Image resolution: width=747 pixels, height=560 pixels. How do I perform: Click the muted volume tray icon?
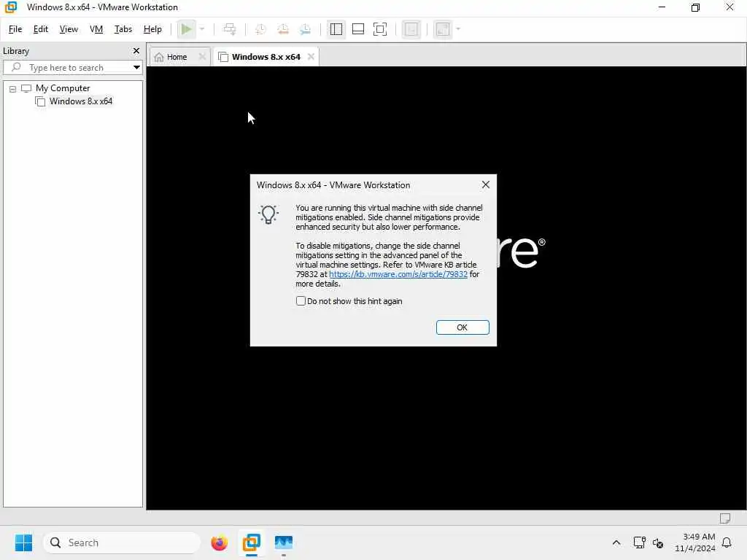(658, 542)
